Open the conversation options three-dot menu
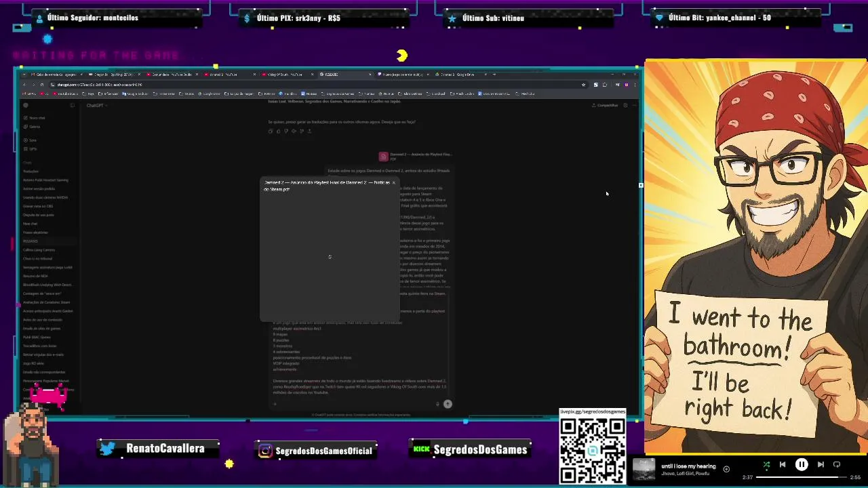Screen dimensions: 868x488 pyautogui.click(x=634, y=105)
